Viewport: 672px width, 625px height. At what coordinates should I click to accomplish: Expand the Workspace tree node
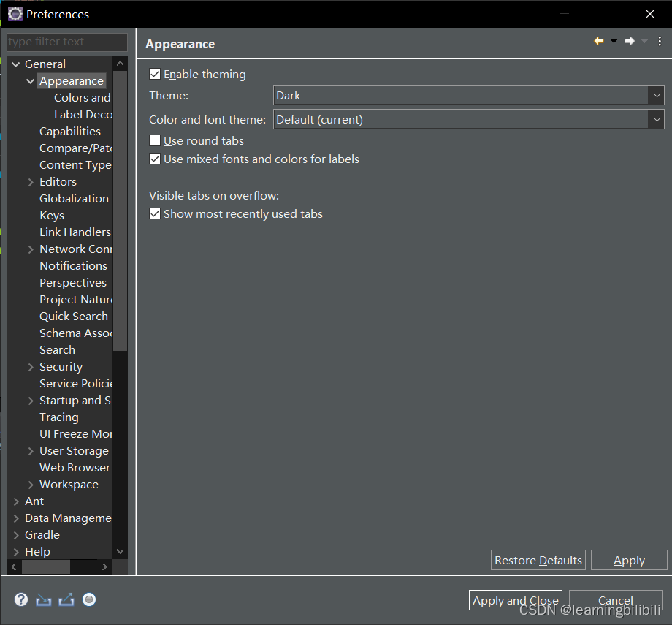tap(31, 485)
